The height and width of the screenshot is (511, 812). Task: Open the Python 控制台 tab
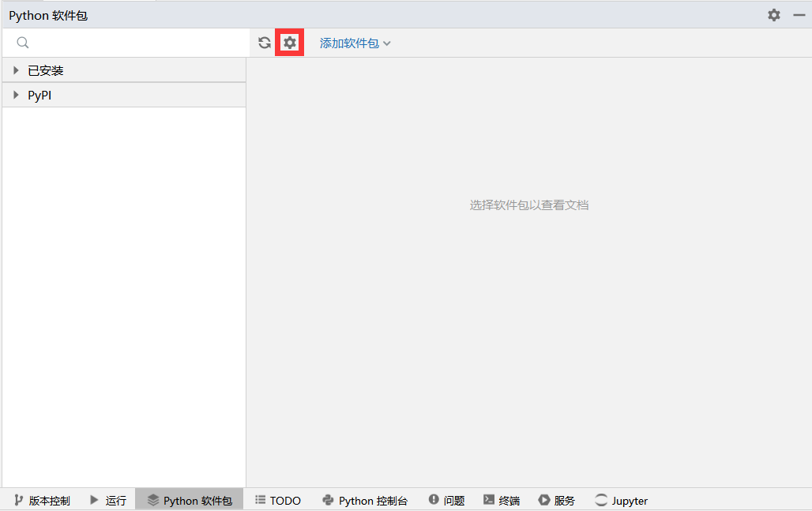365,500
